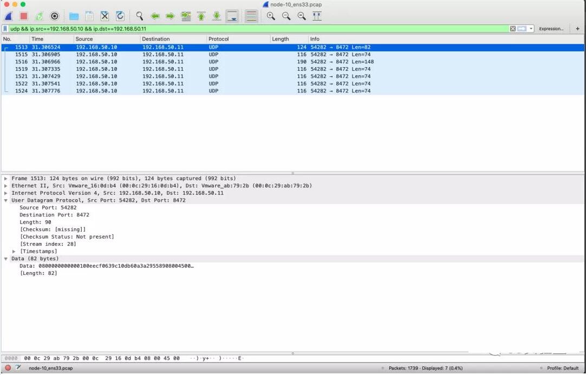588x375 pixels.
Task: Collapse the User Datagram Protocol section
Action: pyautogui.click(x=5, y=200)
